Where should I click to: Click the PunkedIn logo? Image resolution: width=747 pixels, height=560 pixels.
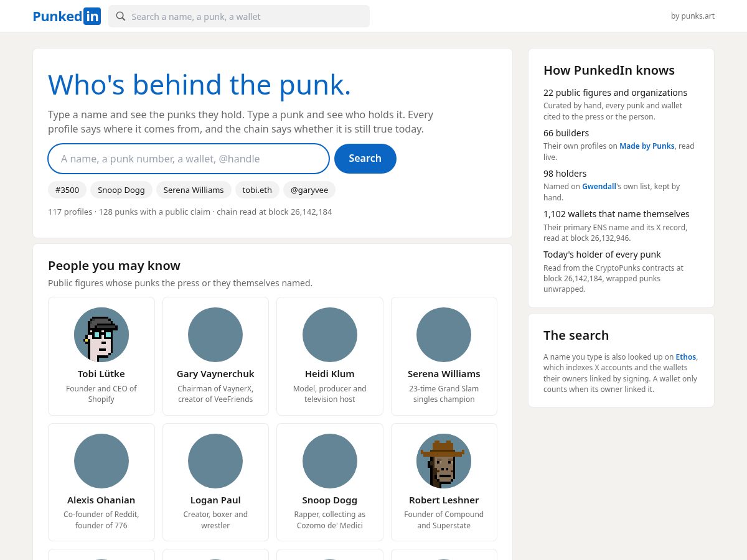click(x=67, y=16)
